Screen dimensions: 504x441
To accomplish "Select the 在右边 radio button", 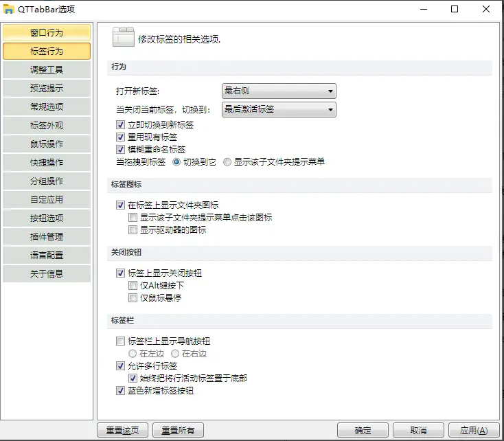I will pyautogui.click(x=175, y=354).
